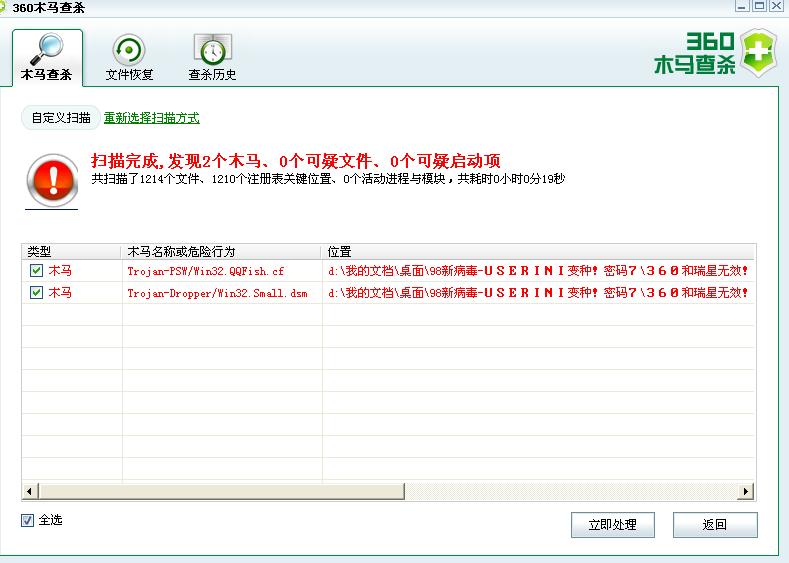Click the 木马 type cell in the Small.dsm row

coord(60,292)
